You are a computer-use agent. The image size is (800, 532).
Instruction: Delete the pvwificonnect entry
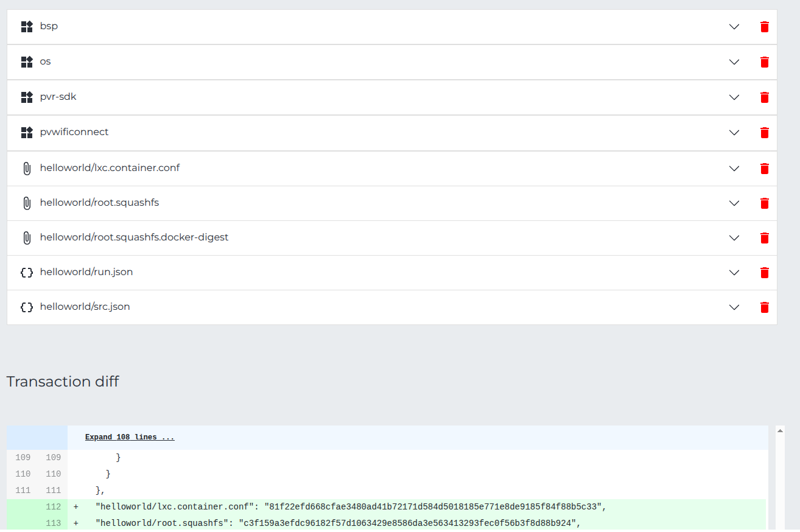765,133
